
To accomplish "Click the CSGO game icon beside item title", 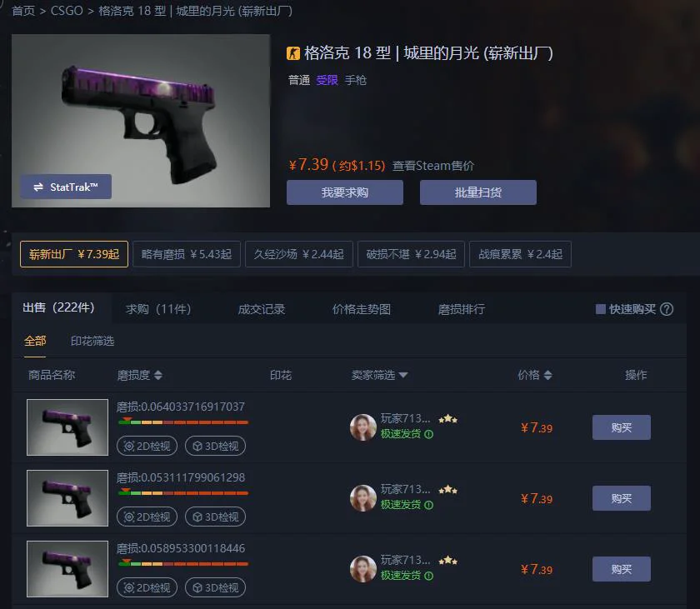I will coord(292,53).
